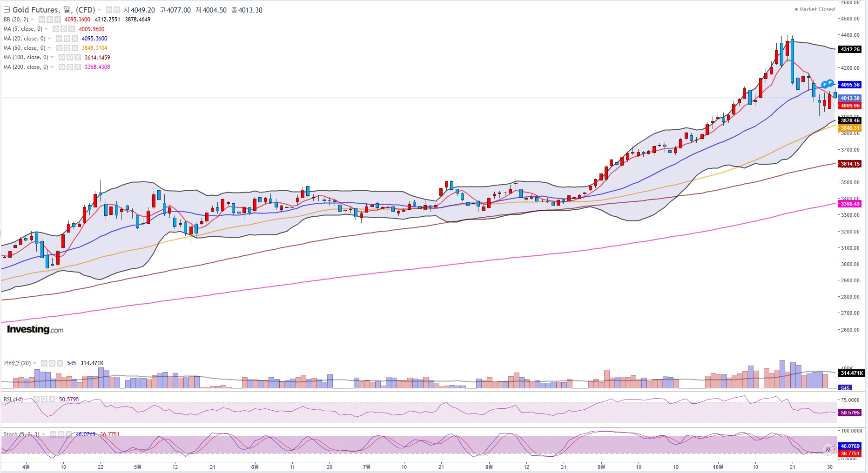This screenshot has height=473, width=868.
Task: Open Stoch (5, 3, 3) settings gear
Action: [61, 434]
